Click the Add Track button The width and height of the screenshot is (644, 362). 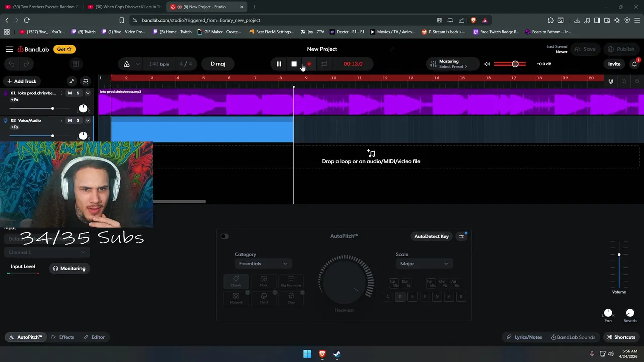[x=21, y=81]
